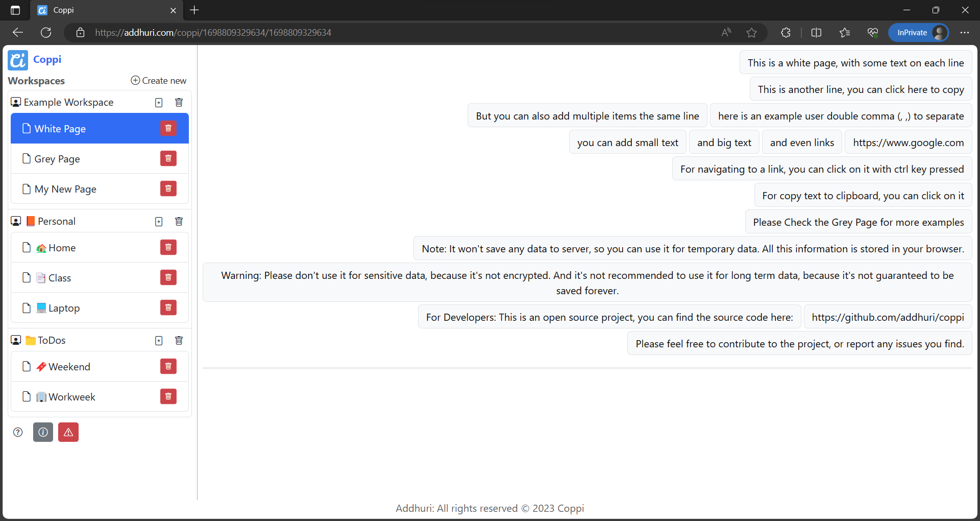Viewport: 980px width, 521px height.
Task: Click the Coppi title link
Action: 47,59
